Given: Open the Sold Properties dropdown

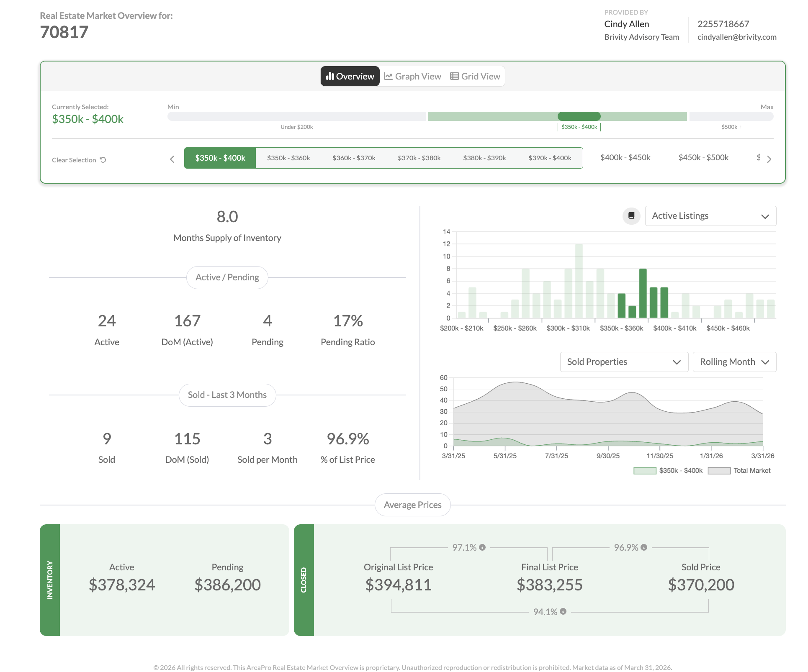Looking at the screenshot, I should coord(624,362).
